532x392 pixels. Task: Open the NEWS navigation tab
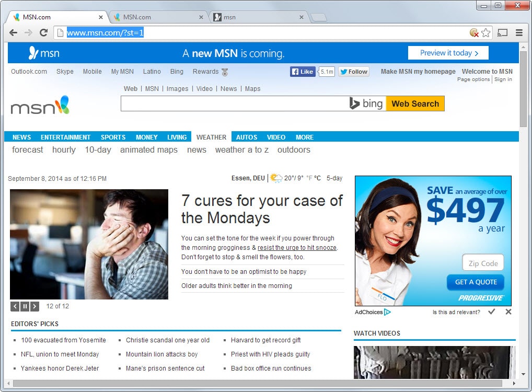click(22, 137)
